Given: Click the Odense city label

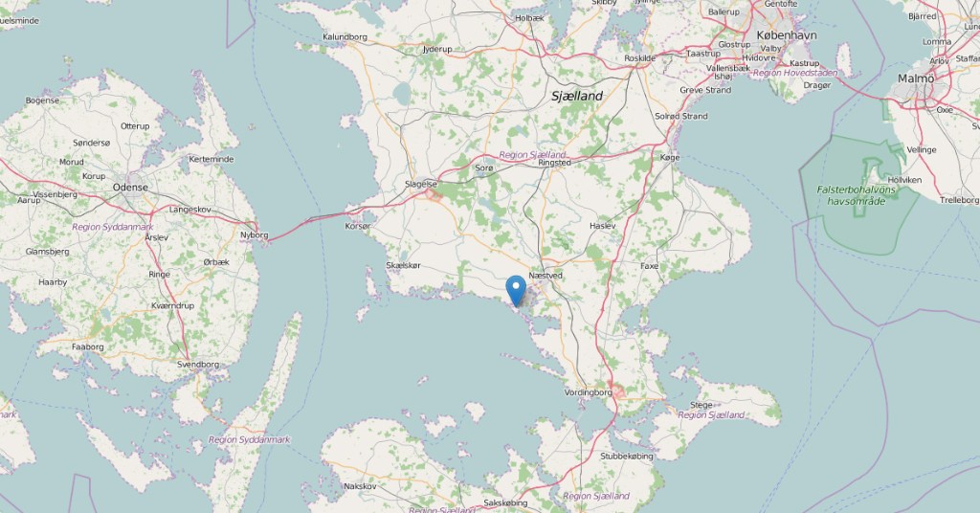Looking at the screenshot, I should 130,188.
